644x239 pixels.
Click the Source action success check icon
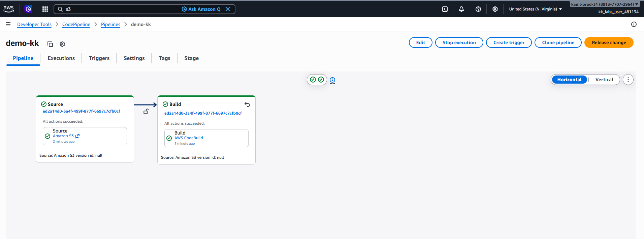pos(47,136)
